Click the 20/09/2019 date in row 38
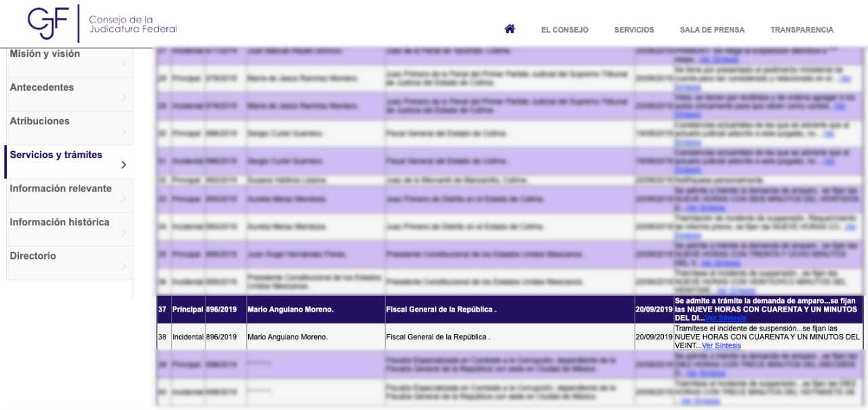 pyautogui.click(x=653, y=337)
